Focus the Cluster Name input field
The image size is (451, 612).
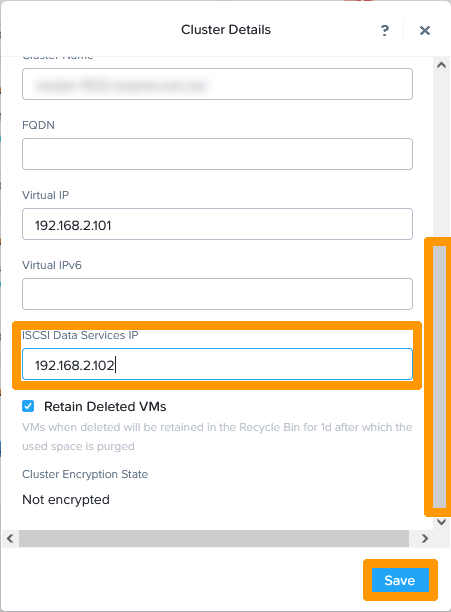[x=217, y=84]
